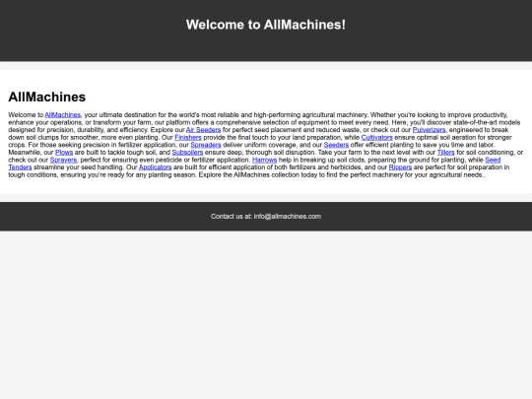Open the Seed Tenders link
Viewport: 532px width, 399px height.
tap(493, 160)
